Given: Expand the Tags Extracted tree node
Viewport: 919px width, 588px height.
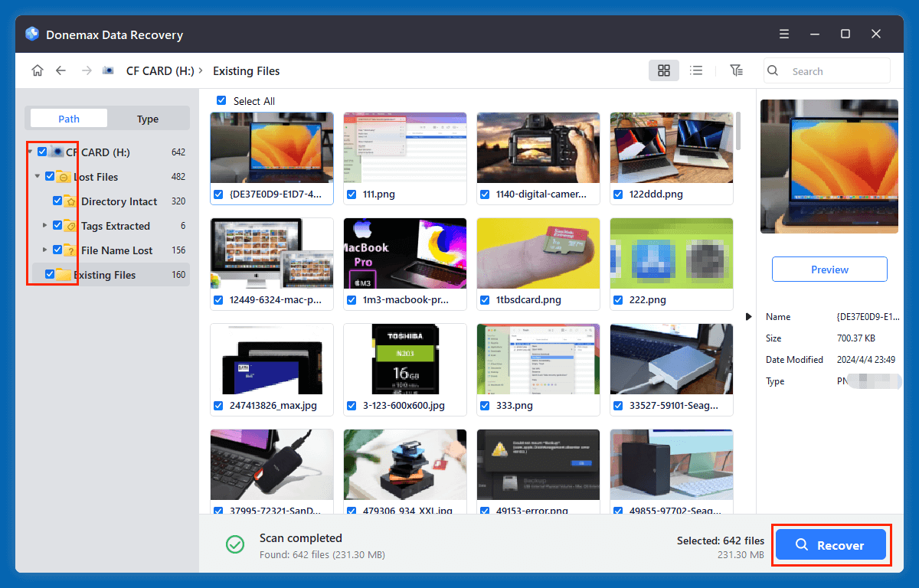Looking at the screenshot, I should (x=45, y=226).
